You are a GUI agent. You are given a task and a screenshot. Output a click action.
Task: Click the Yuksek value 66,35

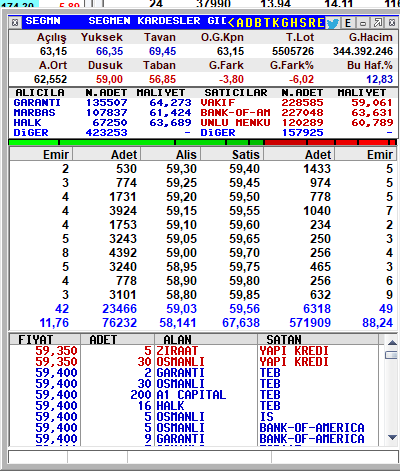pyautogui.click(x=109, y=51)
